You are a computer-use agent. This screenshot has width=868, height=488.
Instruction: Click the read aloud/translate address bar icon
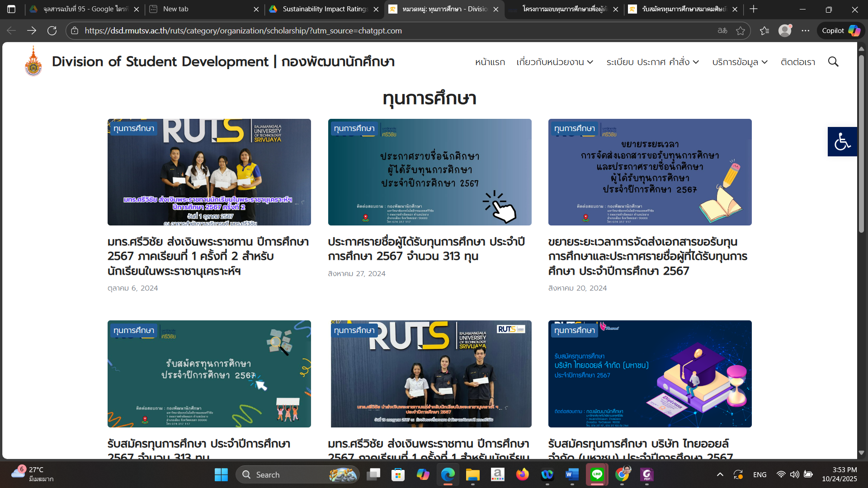click(722, 31)
